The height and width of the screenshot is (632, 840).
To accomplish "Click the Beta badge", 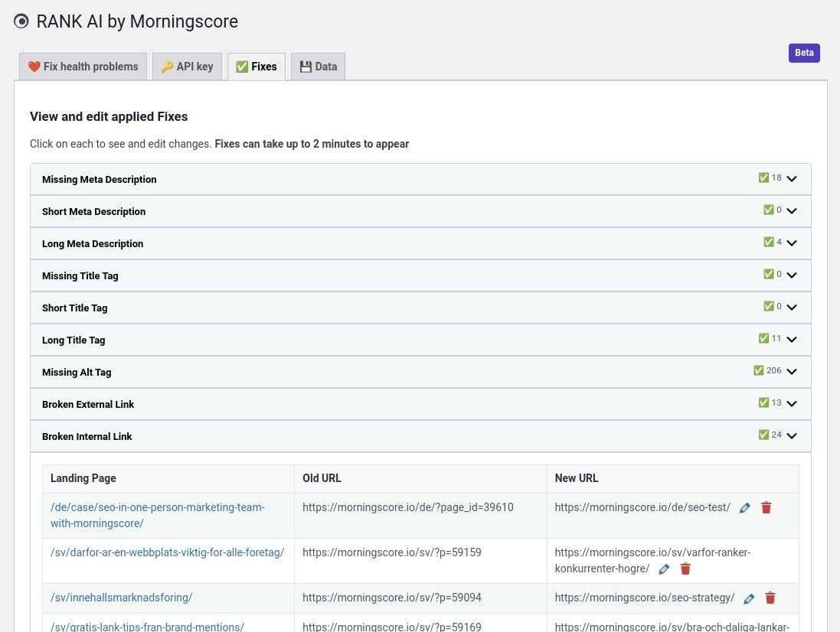I will point(804,53).
